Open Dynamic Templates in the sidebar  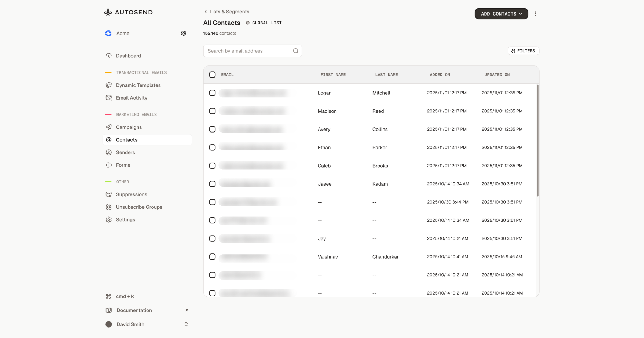pos(138,85)
